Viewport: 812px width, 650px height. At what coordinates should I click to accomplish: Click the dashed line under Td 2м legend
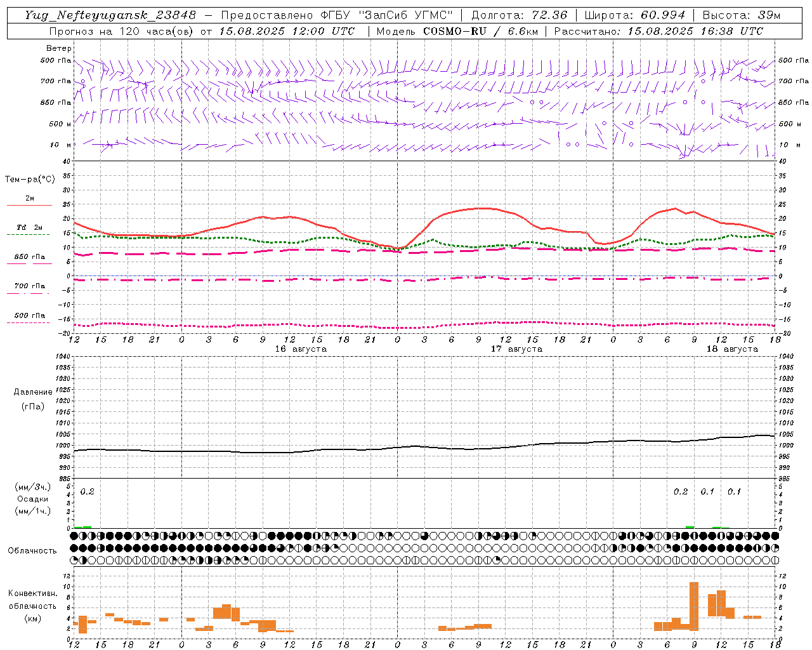(28, 235)
